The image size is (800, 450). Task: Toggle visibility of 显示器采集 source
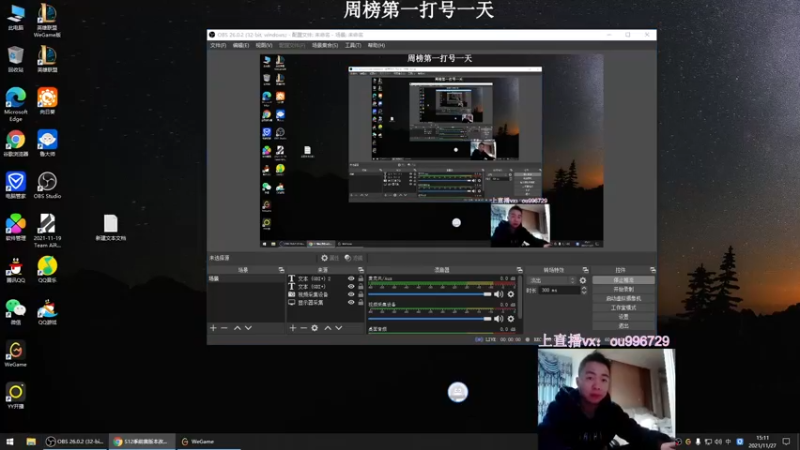(351, 302)
